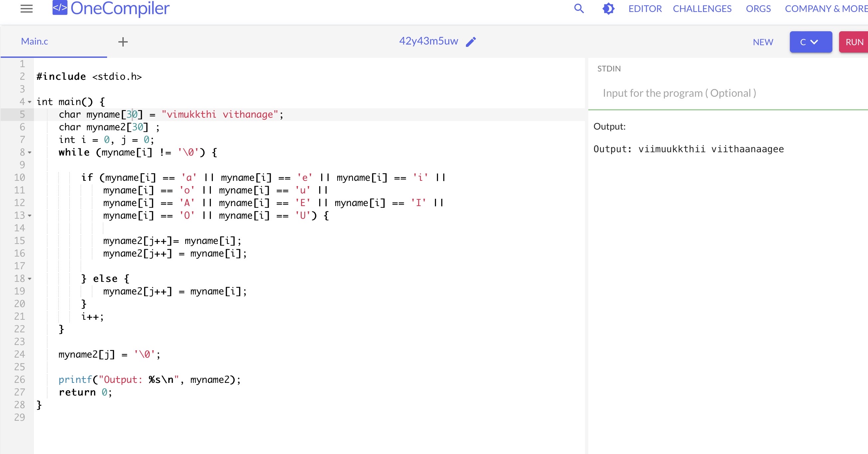Viewport: 868px width, 454px height.
Task: Toggle dark mode theme icon
Action: [x=609, y=9]
